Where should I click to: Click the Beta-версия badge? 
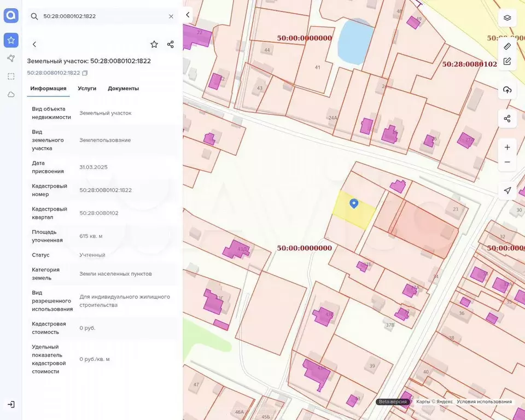click(x=393, y=401)
